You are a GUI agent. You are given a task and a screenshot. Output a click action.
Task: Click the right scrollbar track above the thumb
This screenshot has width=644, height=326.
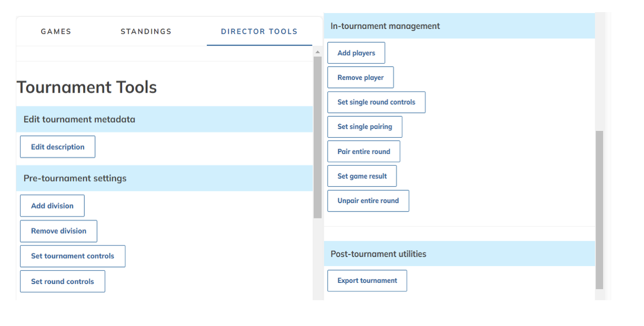[x=599, y=74]
